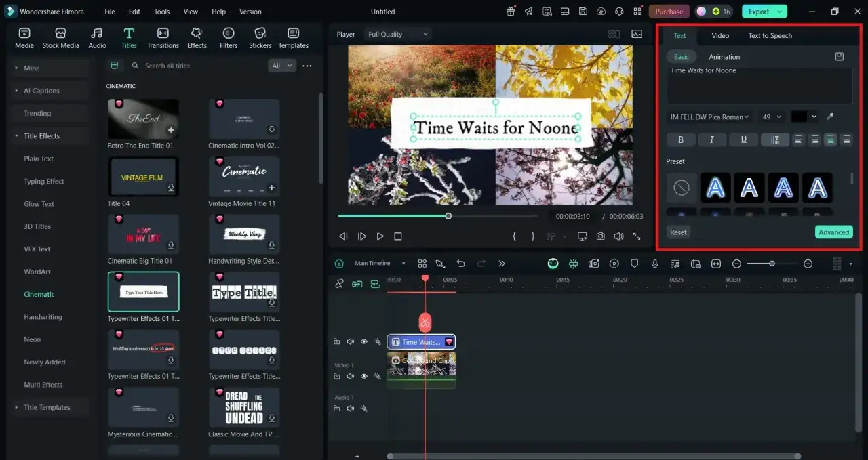Toggle bold formatting for the title text

680,140
